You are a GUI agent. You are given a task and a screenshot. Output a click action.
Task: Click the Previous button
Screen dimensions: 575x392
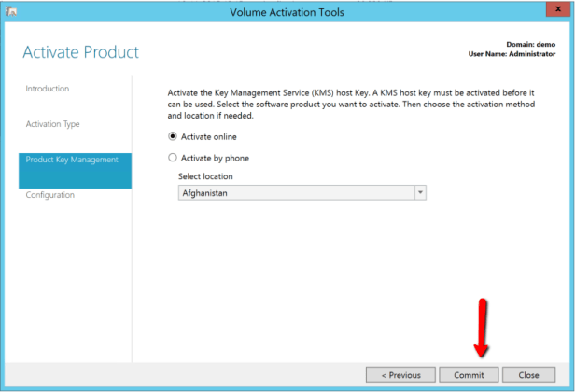pyautogui.click(x=400, y=374)
